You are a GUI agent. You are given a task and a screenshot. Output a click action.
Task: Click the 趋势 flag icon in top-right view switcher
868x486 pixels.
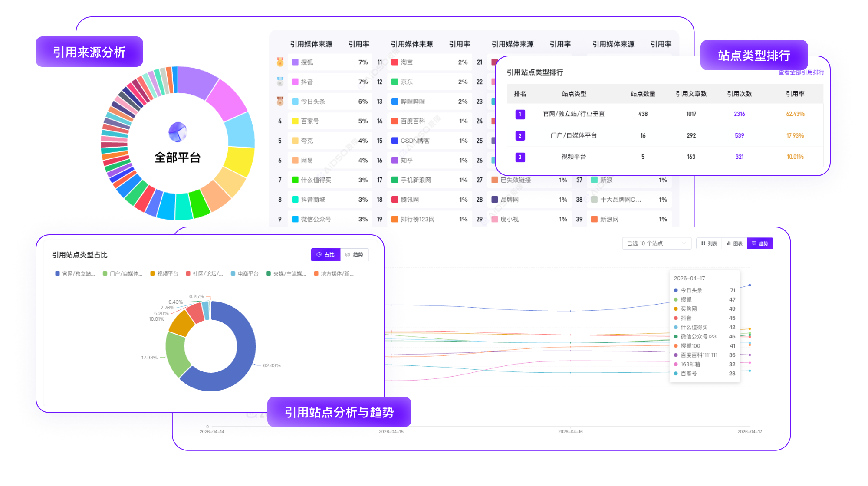pos(754,243)
